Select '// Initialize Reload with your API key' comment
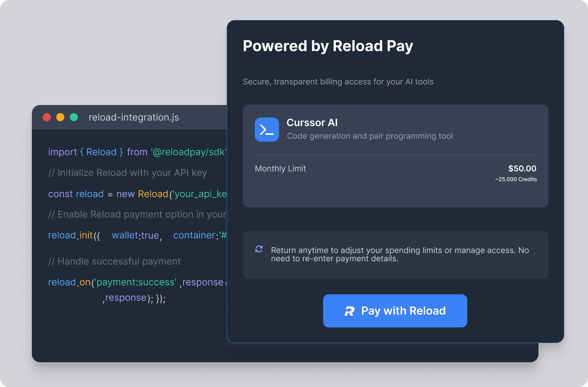 click(128, 173)
